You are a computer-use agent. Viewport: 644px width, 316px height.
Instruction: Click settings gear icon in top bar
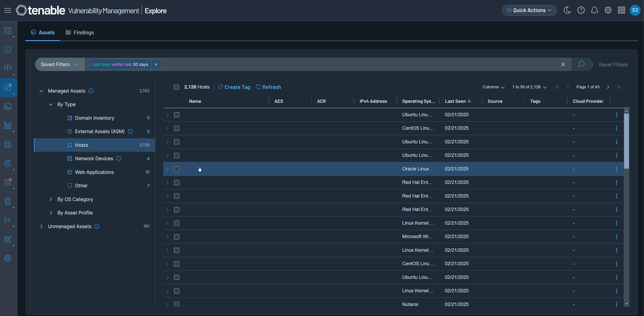pyautogui.click(x=608, y=10)
